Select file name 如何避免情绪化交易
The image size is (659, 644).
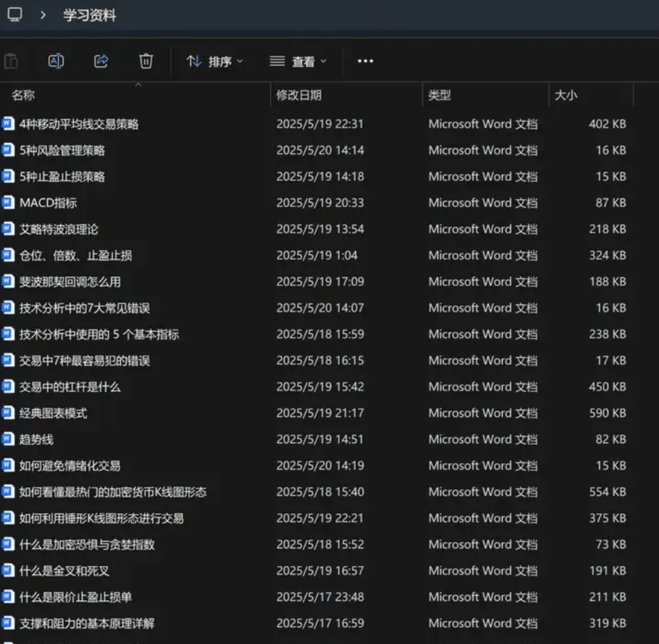(x=70, y=466)
